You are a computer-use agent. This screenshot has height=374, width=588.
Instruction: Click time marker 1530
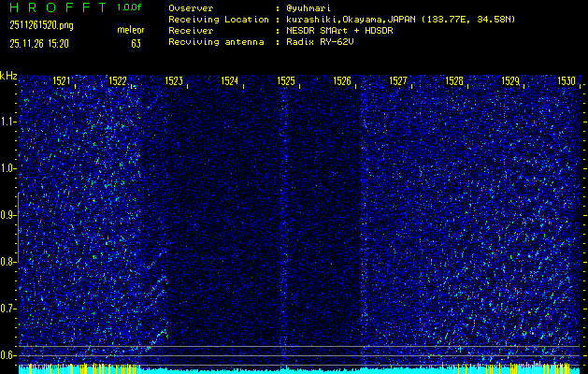[566, 80]
